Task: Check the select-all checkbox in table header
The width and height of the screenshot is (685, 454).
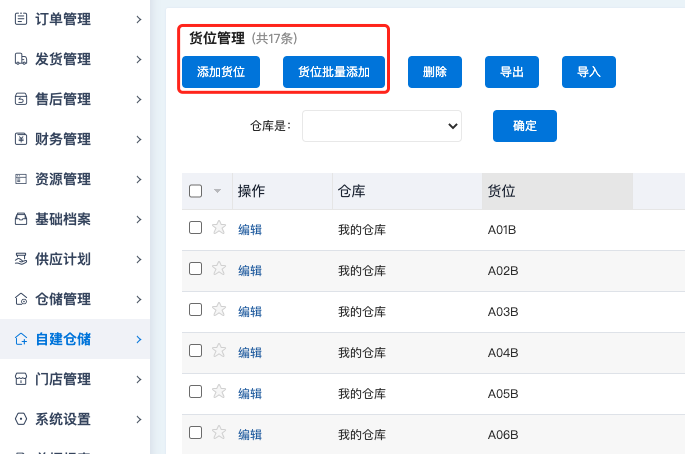Action: pos(196,191)
